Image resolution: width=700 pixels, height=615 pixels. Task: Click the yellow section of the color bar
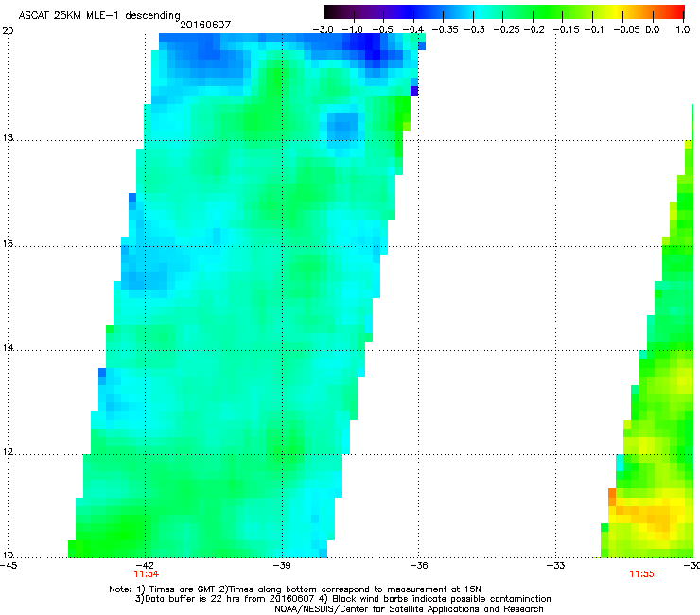tap(619, 11)
